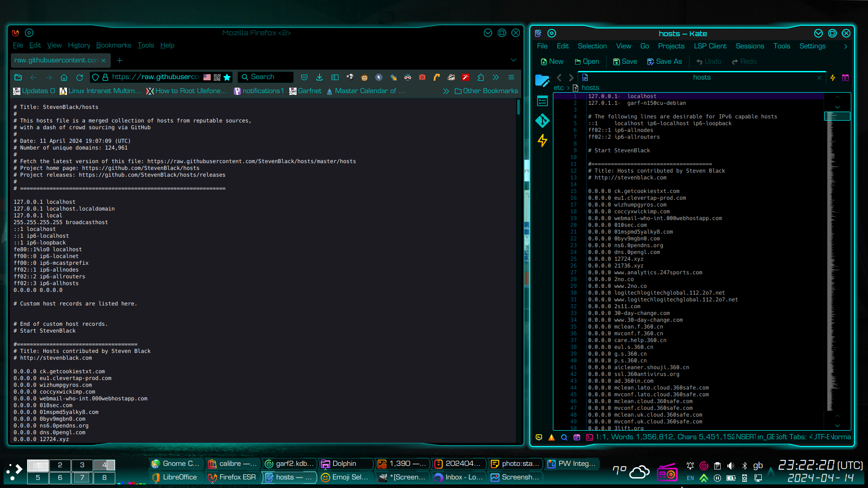Open Soft Tabs: 4 indentation dropdown in Kate
Image resolution: width=868 pixels, height=488 pixels.
click(795, 437)
